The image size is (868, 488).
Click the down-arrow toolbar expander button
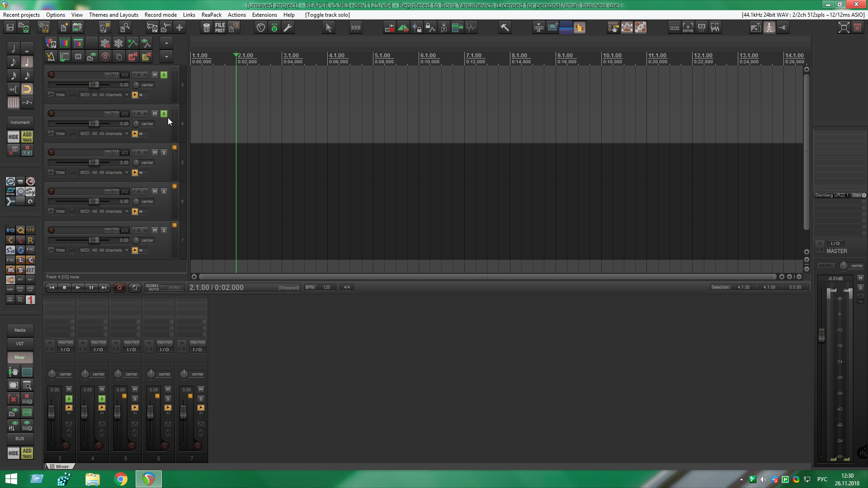[166, 57]
